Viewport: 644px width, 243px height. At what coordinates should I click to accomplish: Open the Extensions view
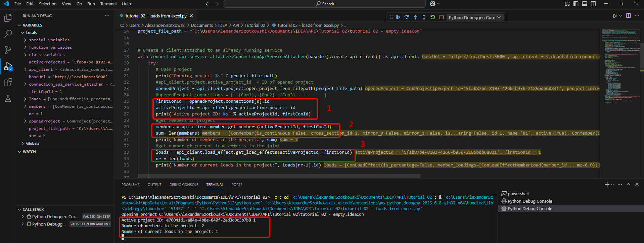[x=8, y=82]
